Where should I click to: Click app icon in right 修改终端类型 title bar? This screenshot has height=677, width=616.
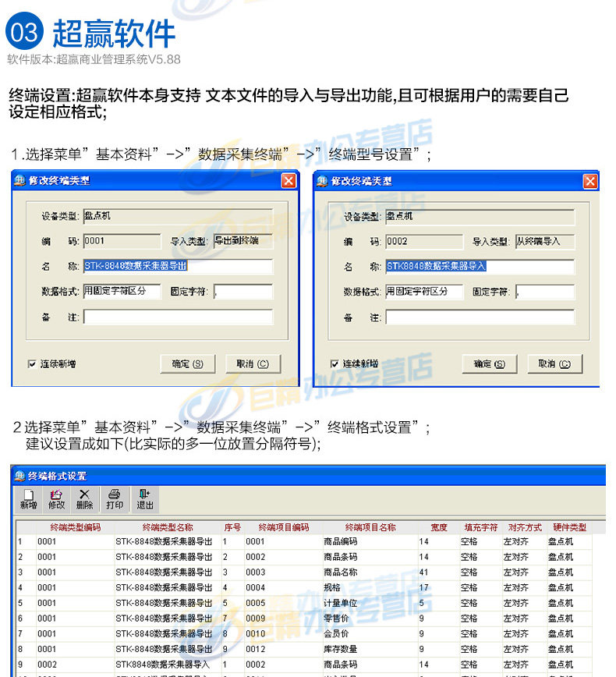point(322,181)
